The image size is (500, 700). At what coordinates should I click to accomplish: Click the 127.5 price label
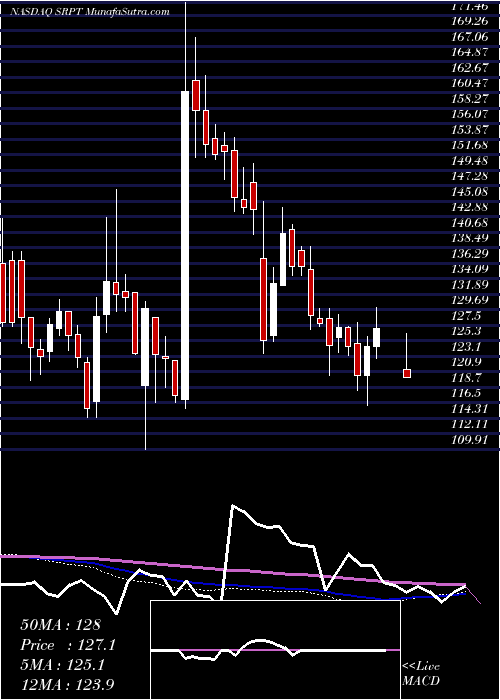(468, 315)
